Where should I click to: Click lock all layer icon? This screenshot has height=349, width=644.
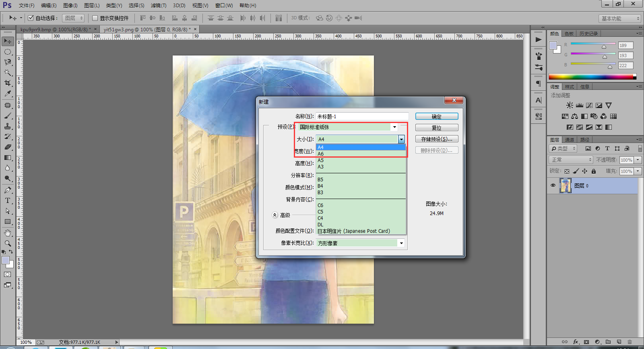pyautogui.click(x=594, y=171)
